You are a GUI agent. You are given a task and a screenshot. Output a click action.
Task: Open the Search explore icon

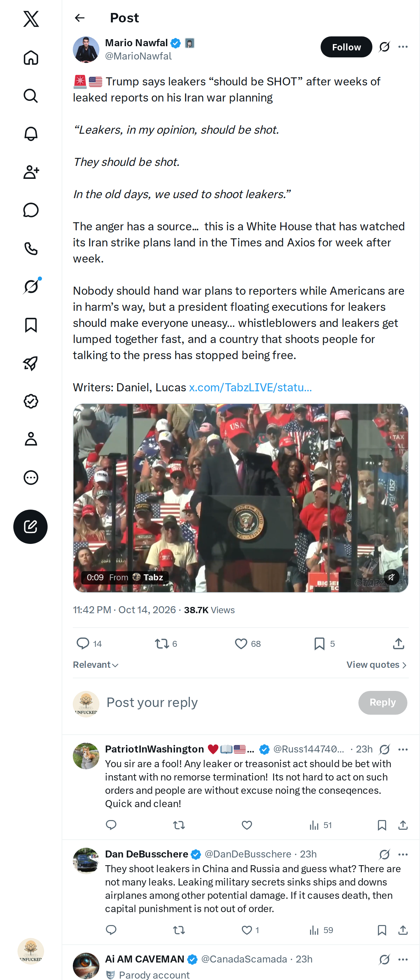click(31, 96)
